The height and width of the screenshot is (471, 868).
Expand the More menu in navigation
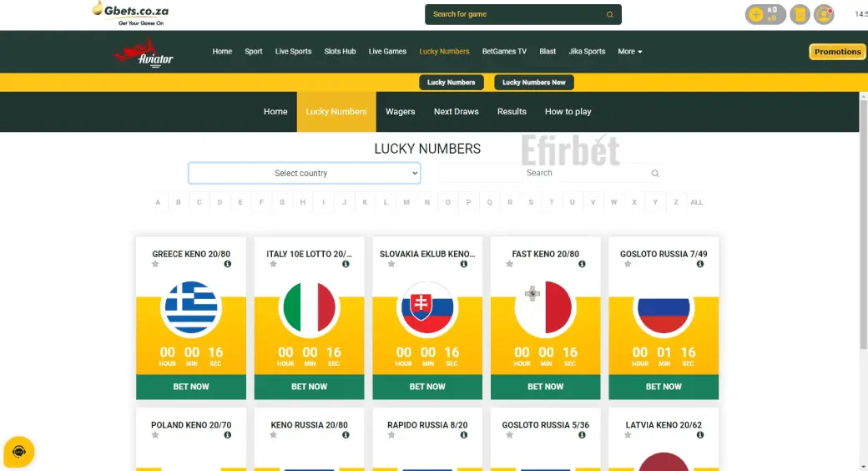point(630,52)
